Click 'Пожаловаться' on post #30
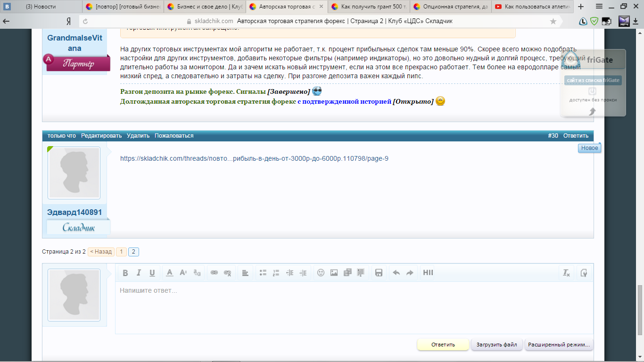The height and width of the screenshot is (362, 644). [x=174, y=136]
